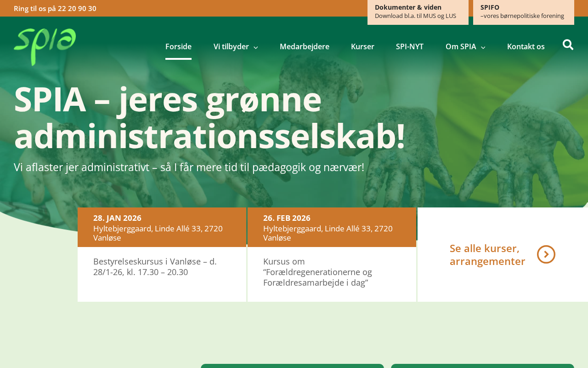The image size is (588, 368).
Task: Open Kursus om Forældregenerationerne course text
Action: click(317, 272)
